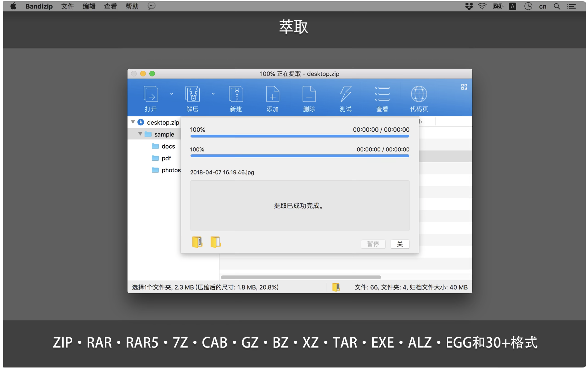Open extracted folder icon beside archive icon
Image resolution: width=588 pixels, height=370 pixels.
[x=215, y=242]
